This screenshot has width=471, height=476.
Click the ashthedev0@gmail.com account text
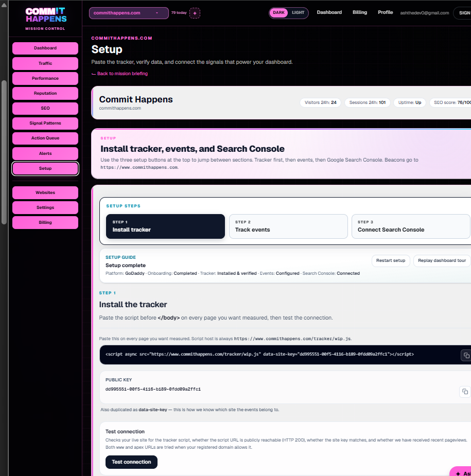(x=424, y=13)
